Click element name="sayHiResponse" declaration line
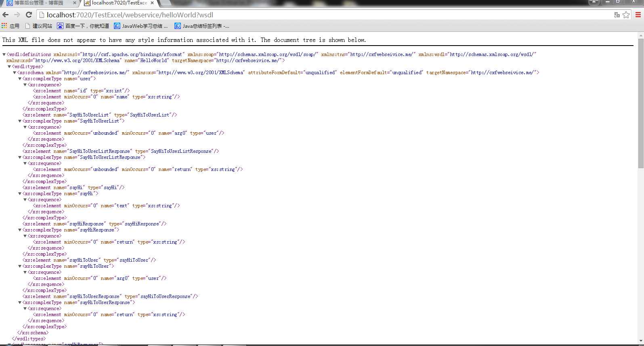This screenshot has width=644, height=346. [x=94, y=224]
